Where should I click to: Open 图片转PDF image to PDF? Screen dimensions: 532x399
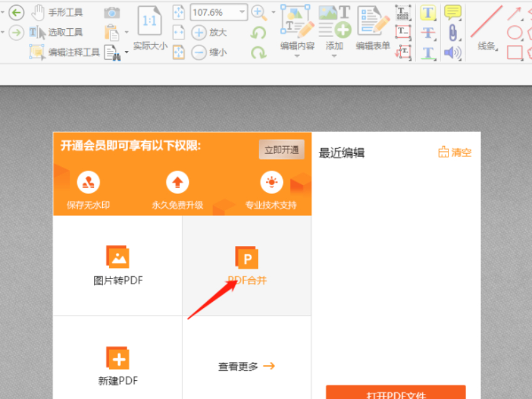coord(118,265)
